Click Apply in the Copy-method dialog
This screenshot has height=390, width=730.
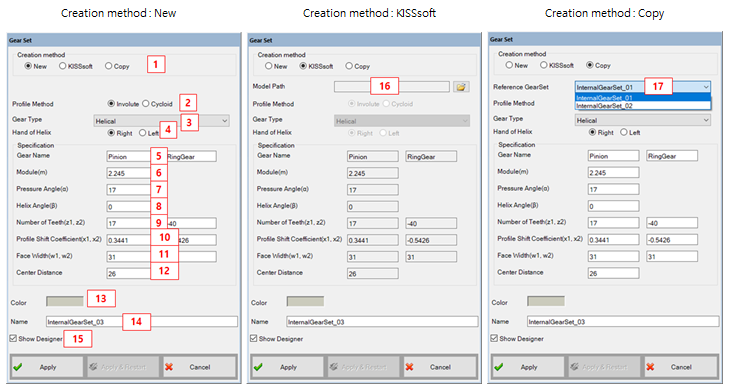pos(528,367)
